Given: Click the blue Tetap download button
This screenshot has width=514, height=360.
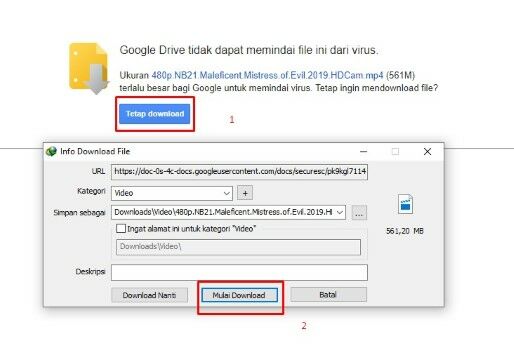Looking at the screenshot, I should [154, 114].
